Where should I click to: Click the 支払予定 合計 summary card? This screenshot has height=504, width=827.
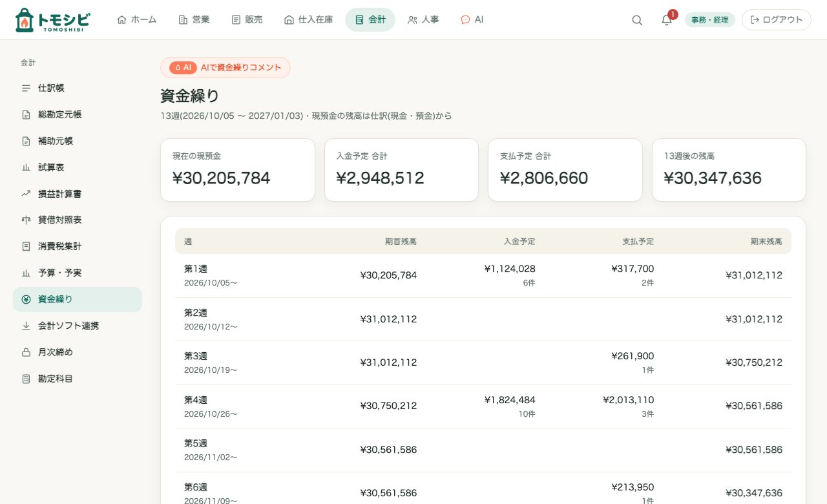tap(565, 170)
